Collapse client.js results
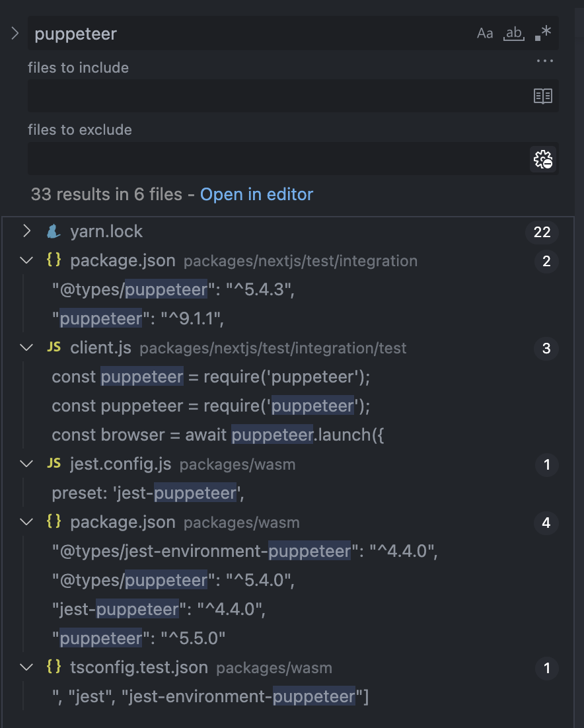The width and height of the screenshot is (584, 728). pos(27,347)
